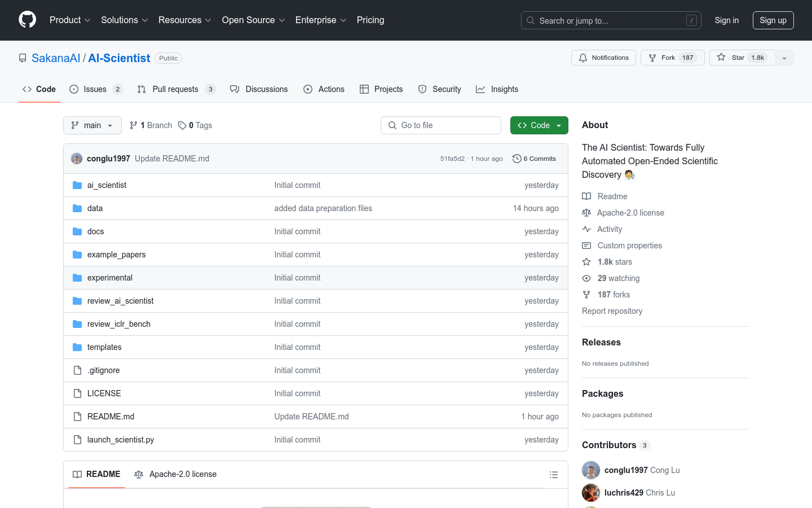Open the launch_scientist.py file
The width and height of the screenshot is (812, 508).
coord(121,440)
